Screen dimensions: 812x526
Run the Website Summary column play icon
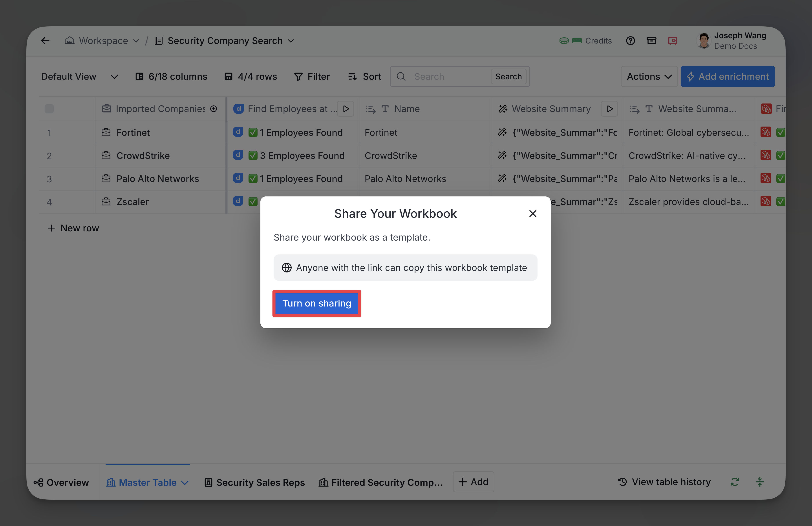click(x=609, y=109)
